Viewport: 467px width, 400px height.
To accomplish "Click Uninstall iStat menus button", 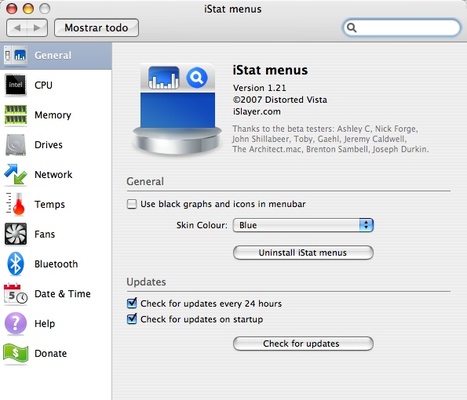I will [x=303, y=253].
